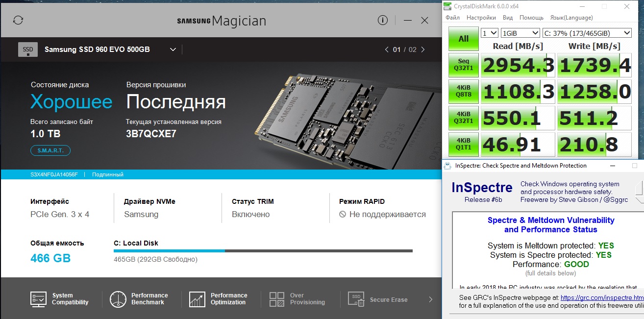Expand the Samsung SSD 960 EVO drive selector

click(x=173, y=49)
